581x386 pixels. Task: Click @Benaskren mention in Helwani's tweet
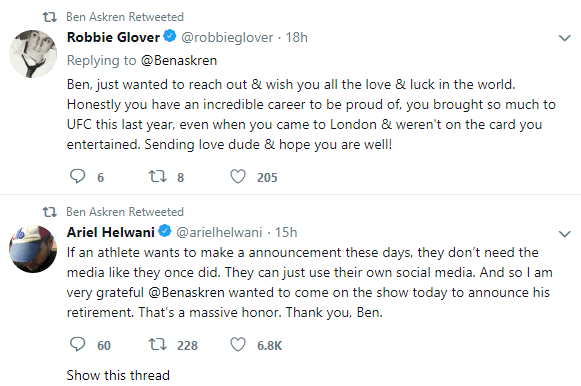[186, 292]
